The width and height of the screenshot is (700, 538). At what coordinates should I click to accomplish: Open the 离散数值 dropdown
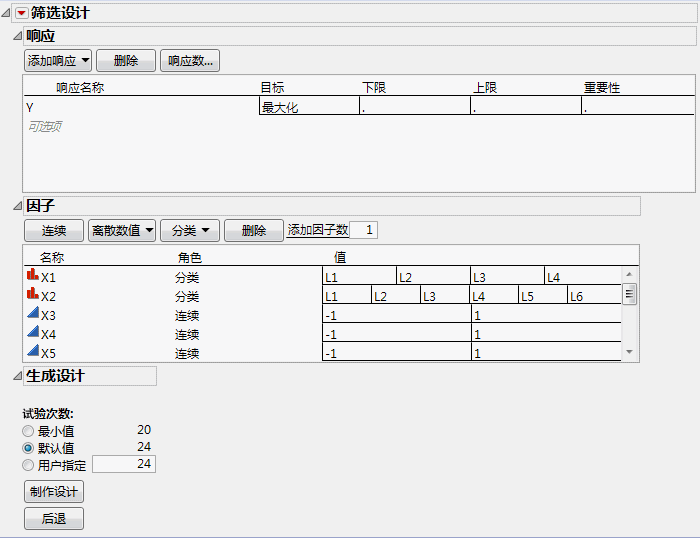click(122, 230)
